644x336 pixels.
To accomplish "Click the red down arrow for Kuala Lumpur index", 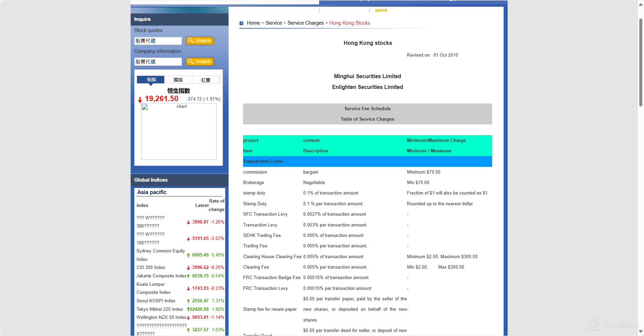I will pos(188,288).
